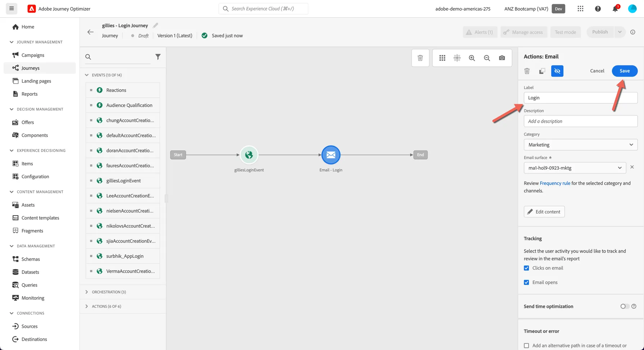Click the journey info icon beside Publish
The height and width of the screenshot is (350, 644).
click(x=633, y=32)
